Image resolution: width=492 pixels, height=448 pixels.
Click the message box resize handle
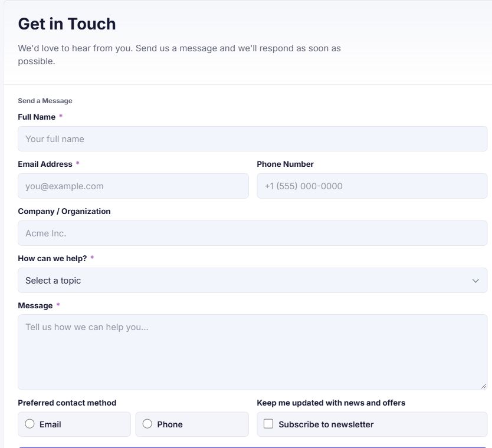point(484,386)
